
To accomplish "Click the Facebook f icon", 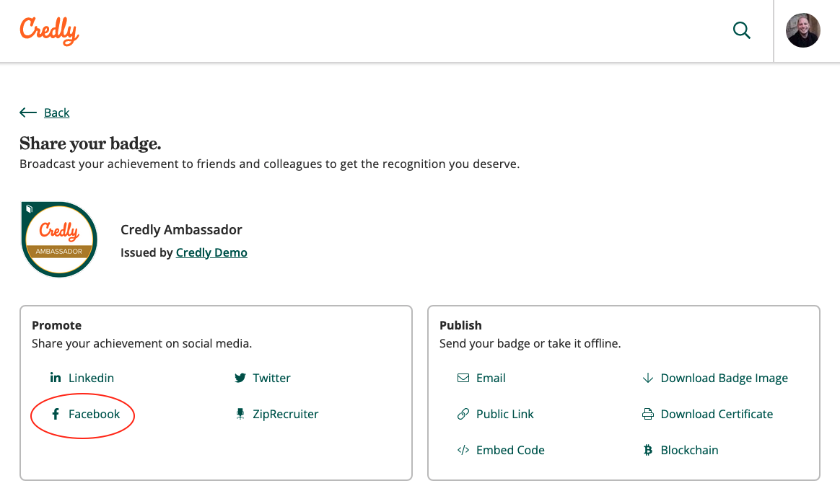I will pyautogui.click(x=55, y=414).
